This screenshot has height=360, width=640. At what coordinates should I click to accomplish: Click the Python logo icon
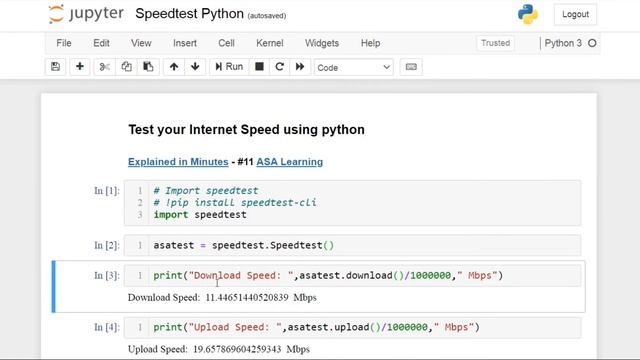[x=528, y=14]
